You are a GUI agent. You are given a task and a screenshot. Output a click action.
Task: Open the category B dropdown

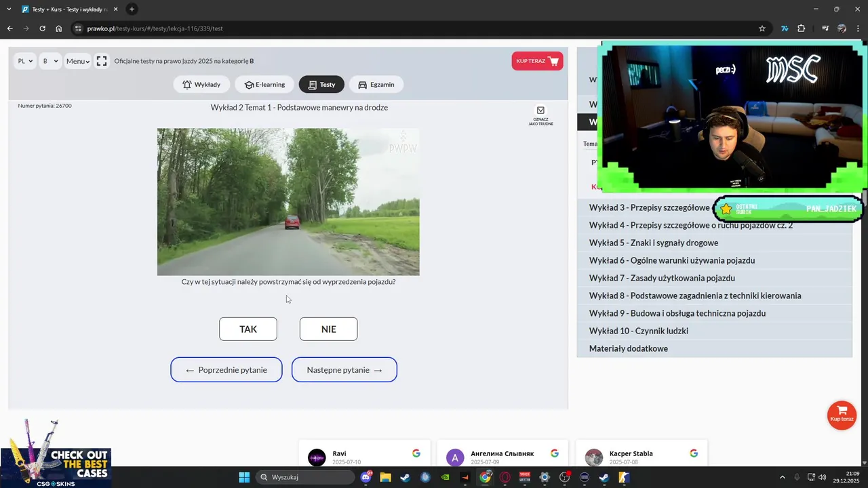point(50,61)
